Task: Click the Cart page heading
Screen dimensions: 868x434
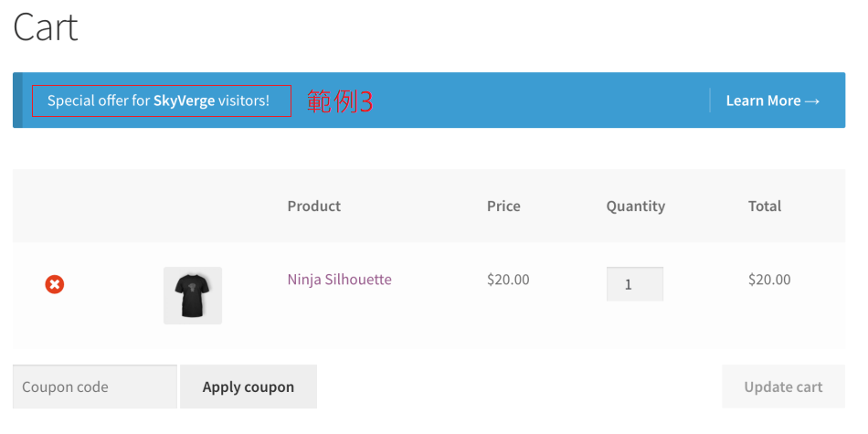Action: (x=46, y=27)
